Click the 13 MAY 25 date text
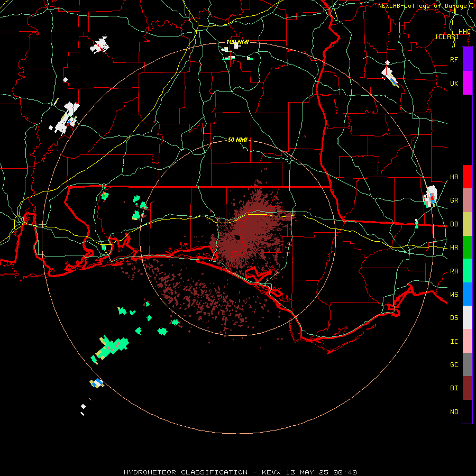This screenshot has width=476, height=476. click(x=307, y=472)
